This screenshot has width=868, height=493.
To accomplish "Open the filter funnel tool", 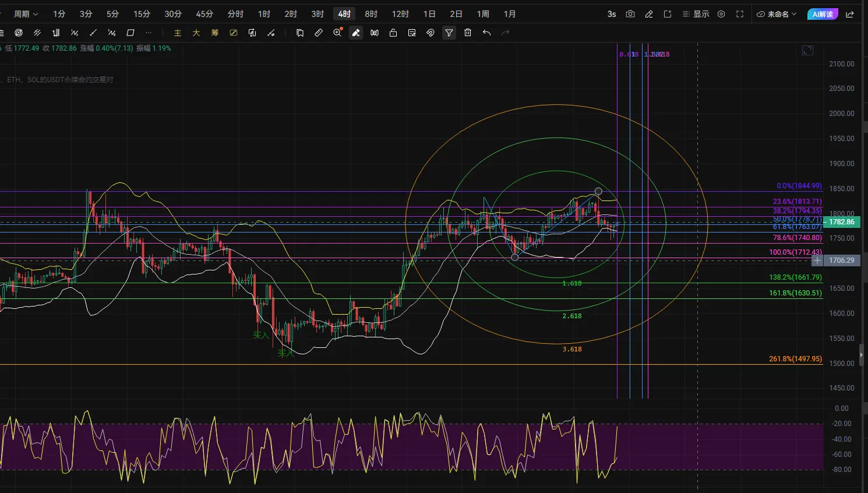I will click(449, 33).
